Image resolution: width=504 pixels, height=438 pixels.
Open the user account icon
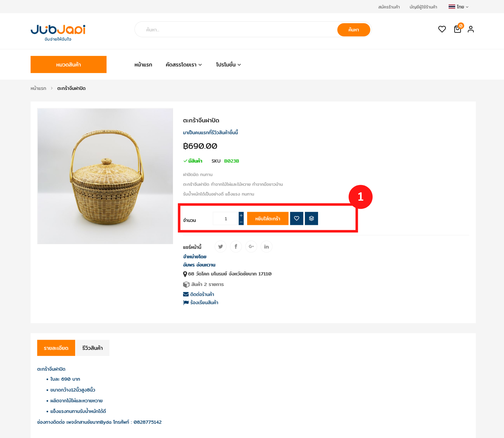(x=471, y=29)
